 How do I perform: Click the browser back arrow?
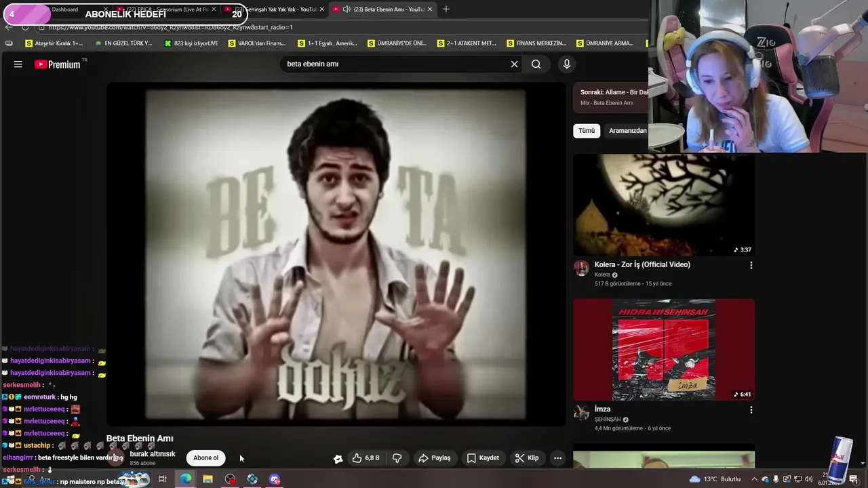point(9,27)
